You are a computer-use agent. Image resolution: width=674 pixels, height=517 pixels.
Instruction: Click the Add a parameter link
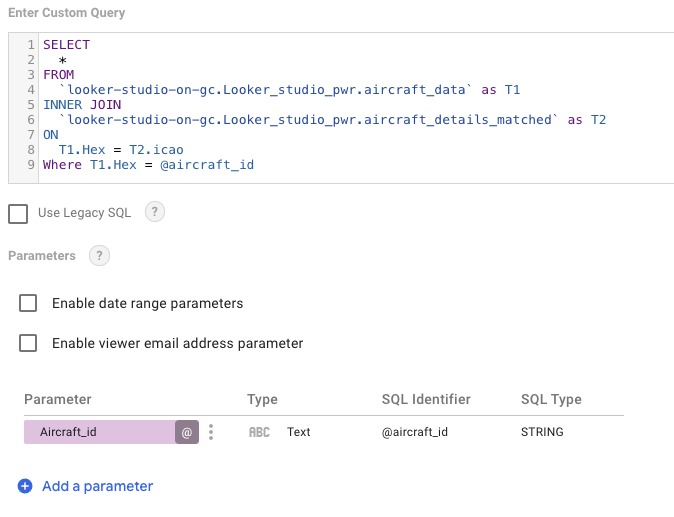click(98, 486)
